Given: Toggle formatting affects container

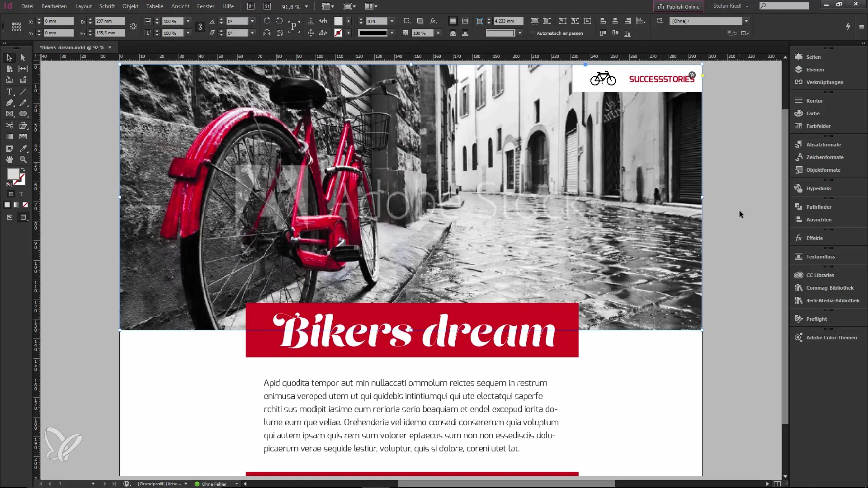Looking at the screenshot, I should coord(11,194).
